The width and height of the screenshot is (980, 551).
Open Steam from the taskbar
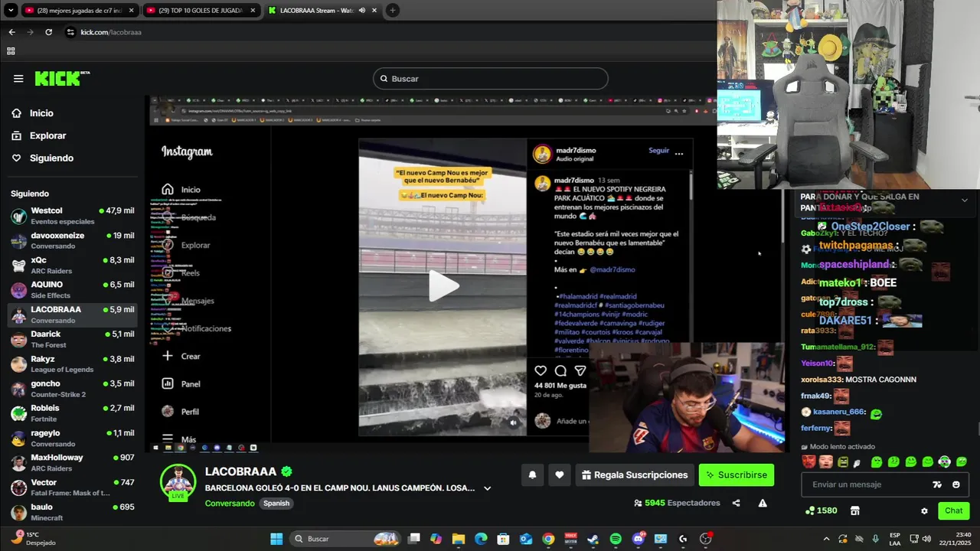[x=593, y=539]
